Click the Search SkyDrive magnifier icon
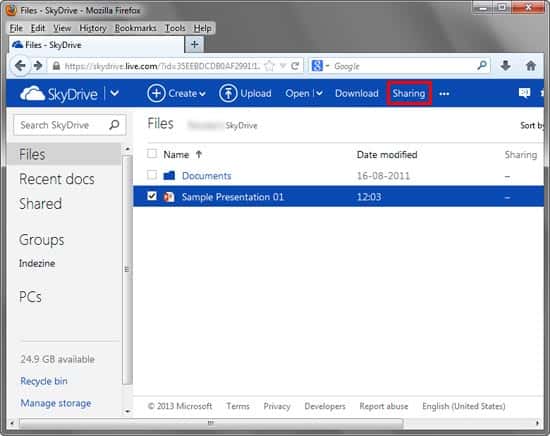Image resolution: width=550 pixels, height=436 pixels. point(114,125)
